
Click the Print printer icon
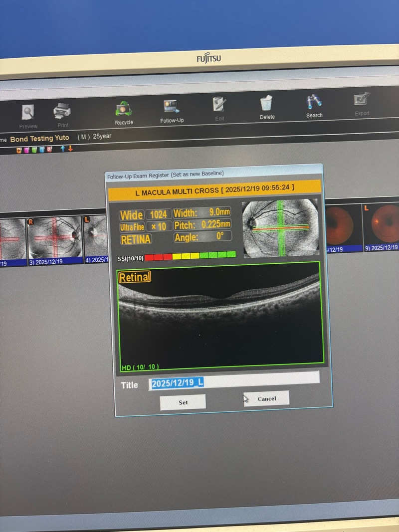click(x=62, y=111)
